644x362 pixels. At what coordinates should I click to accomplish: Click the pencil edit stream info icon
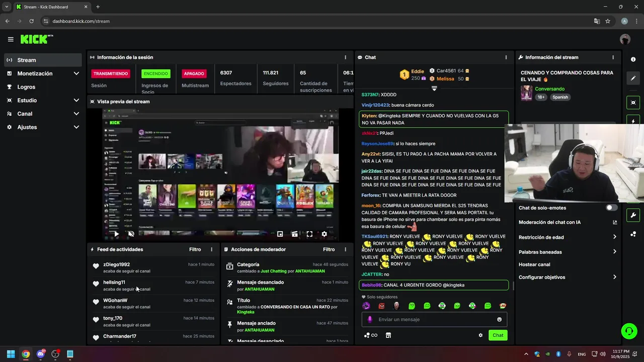pos(633,78)
